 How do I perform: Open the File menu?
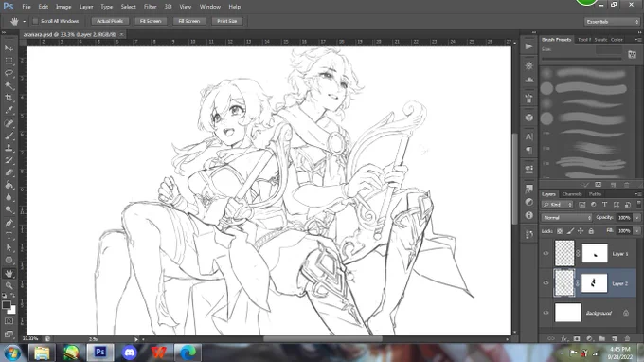(x=27, y=7)
